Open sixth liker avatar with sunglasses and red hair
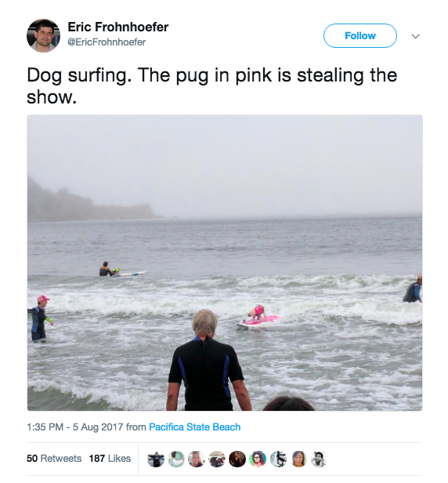Image resolution: width=448 pixels, height=483 pixels. click(258, 459)
